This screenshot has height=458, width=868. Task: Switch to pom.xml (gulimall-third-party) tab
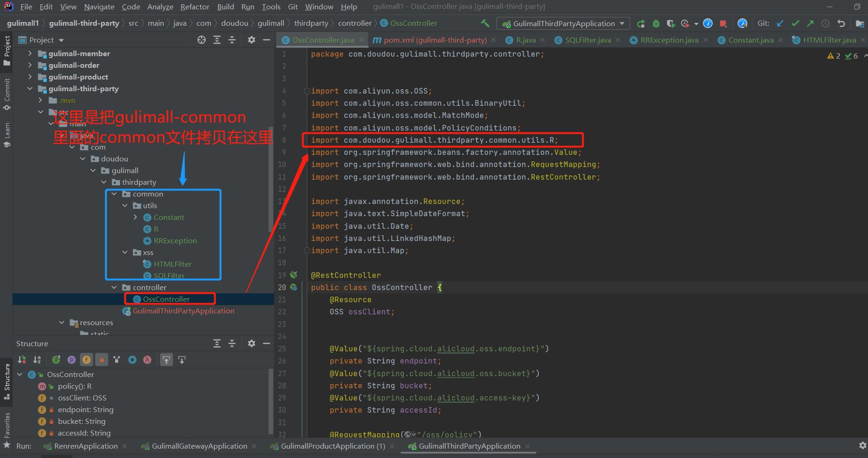click(x=435, y=40)
